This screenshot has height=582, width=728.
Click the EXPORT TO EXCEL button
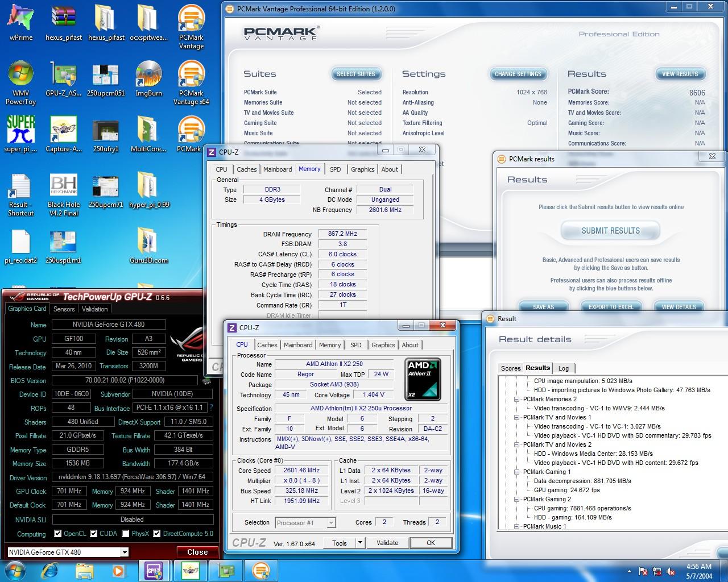611,306
